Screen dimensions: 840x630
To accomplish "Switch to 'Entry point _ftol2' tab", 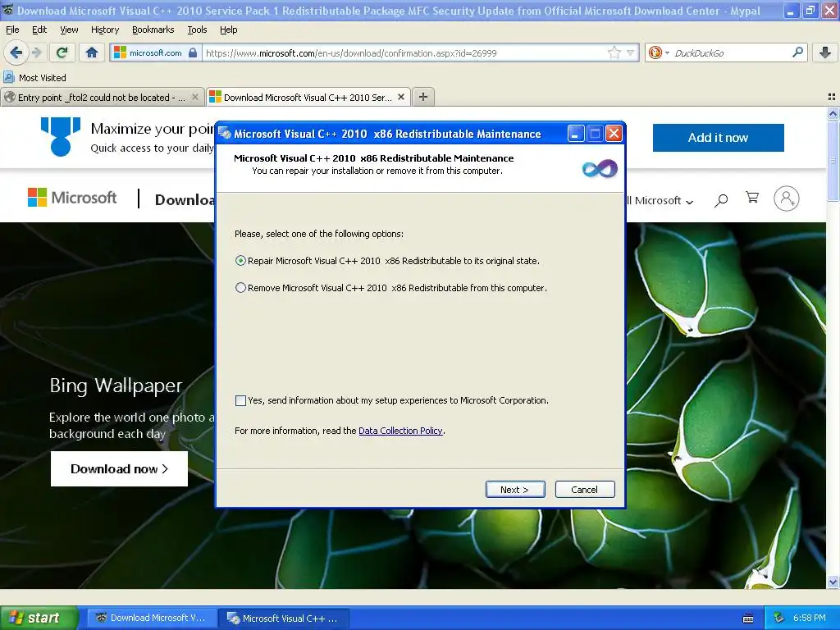I will (x=103, y=97).
